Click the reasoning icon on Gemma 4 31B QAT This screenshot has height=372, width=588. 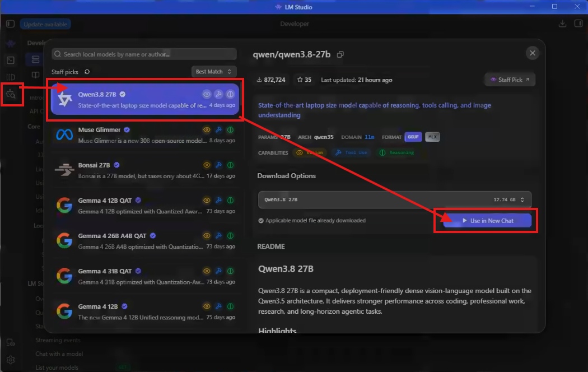[x=230, y=271]
